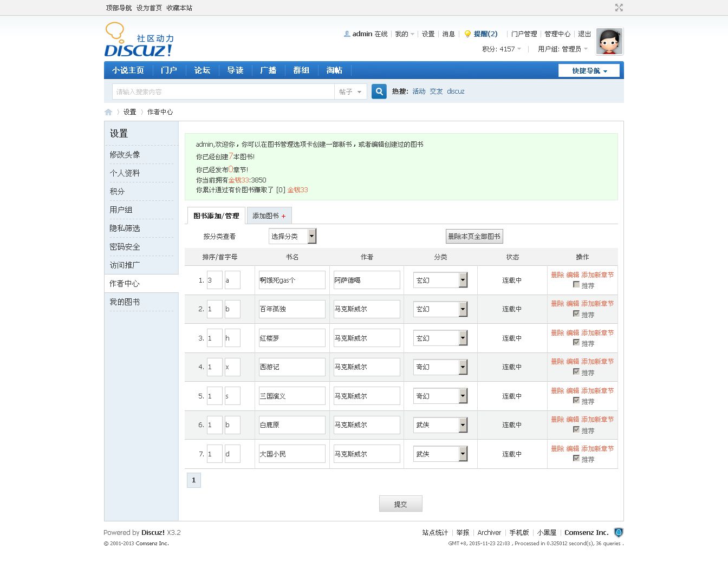Click the 提交 submit button
This screenshot has width=728, height=575.
(400, 504)
